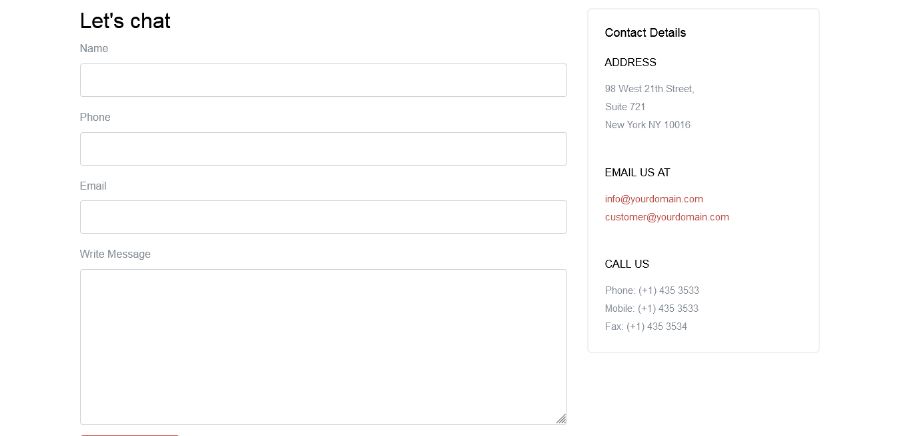Click the Contact Details card title
The height and width of the screenshot is (436, 900).
pyautogui.click(x=645, y=33)
